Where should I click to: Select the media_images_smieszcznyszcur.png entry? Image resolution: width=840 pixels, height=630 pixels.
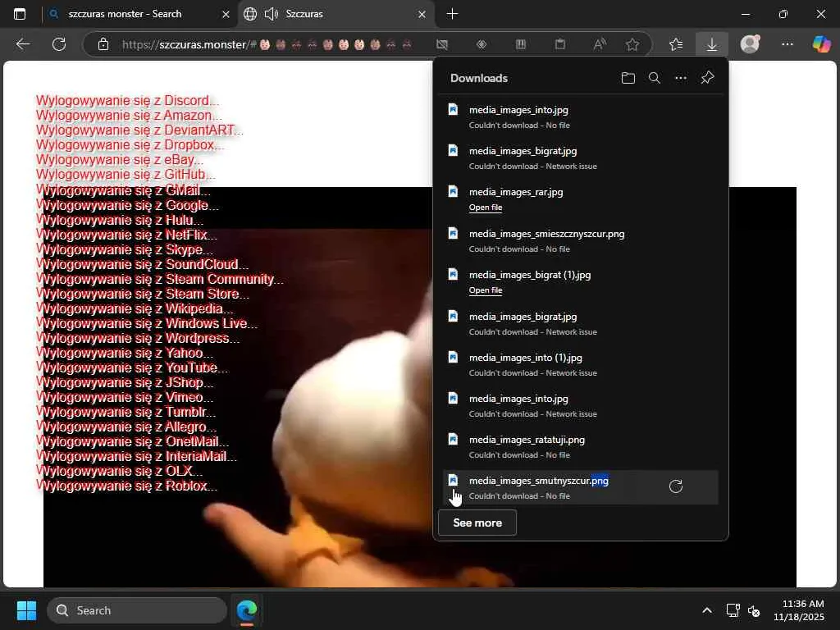click(x=581, y=240)
